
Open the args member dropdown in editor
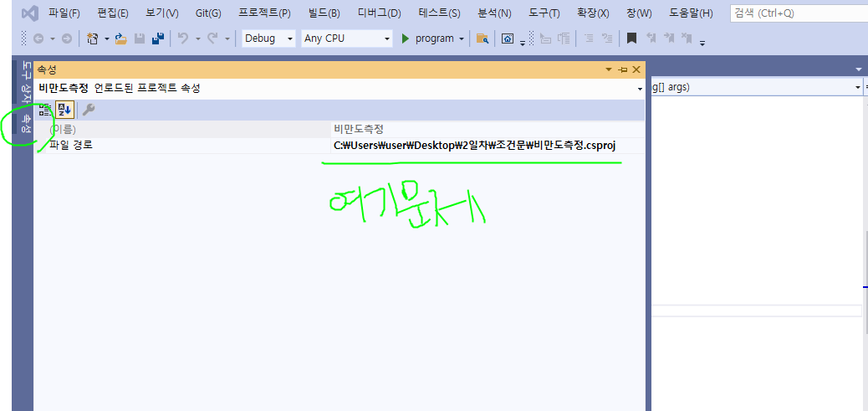pos(858,87)
